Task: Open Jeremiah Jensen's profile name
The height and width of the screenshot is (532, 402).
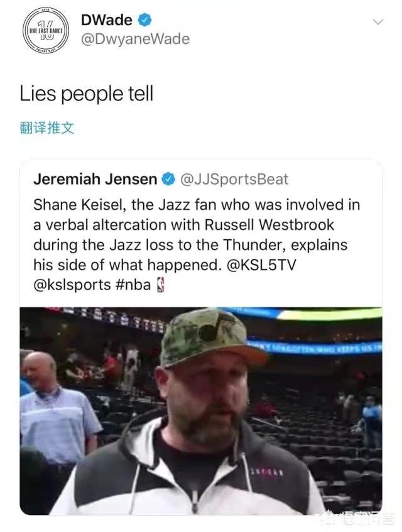Action: (95, 179)
